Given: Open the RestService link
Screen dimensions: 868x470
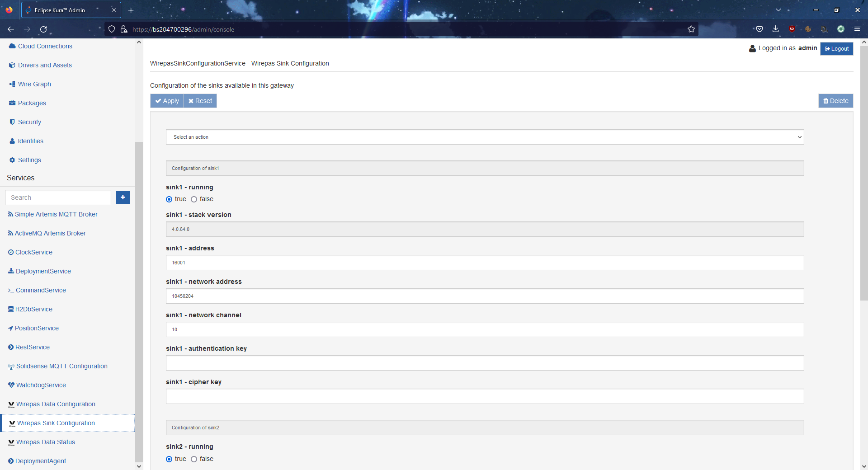Looking at the screenshot, I should point(33,347).
